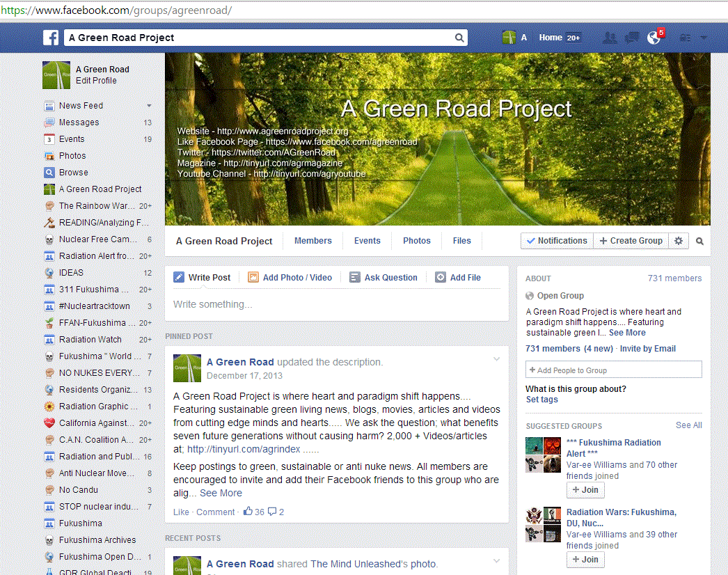Like the pinned post

click(181, 512)
